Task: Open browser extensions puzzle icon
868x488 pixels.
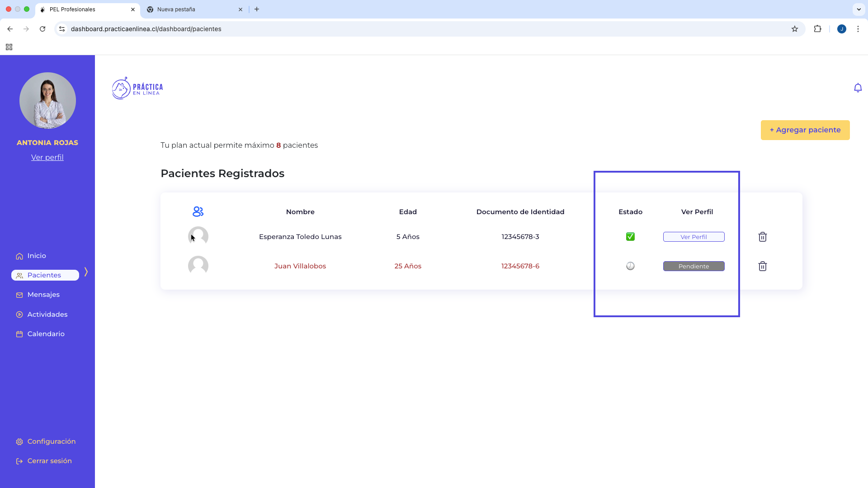Action: pyautogui.click(x=817, y=29)
